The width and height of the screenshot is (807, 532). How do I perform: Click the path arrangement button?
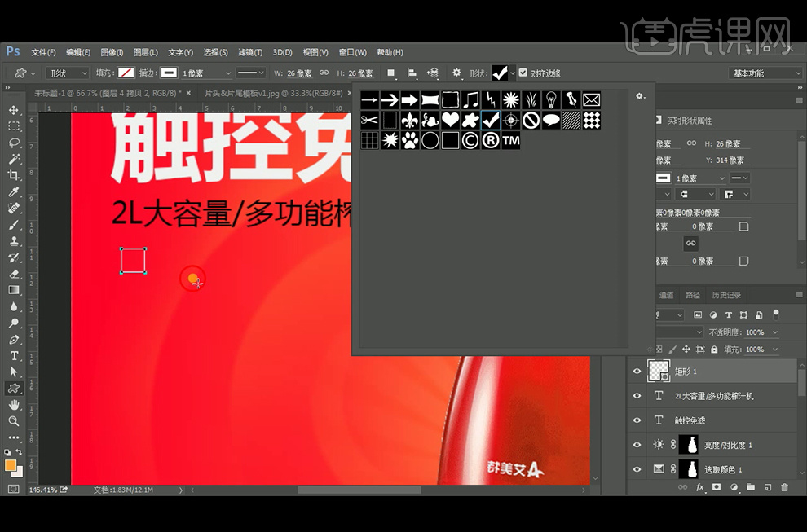[x=432, y=73]
